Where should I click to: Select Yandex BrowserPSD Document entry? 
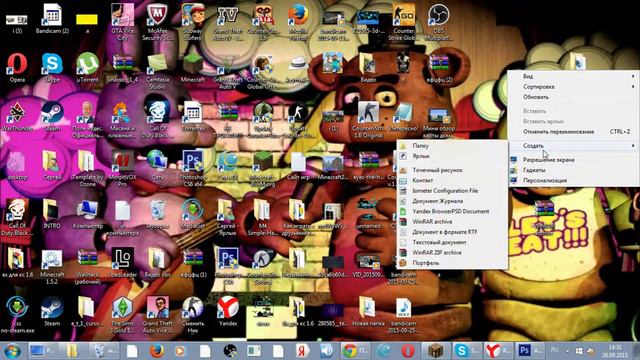(x=452, y=211)
